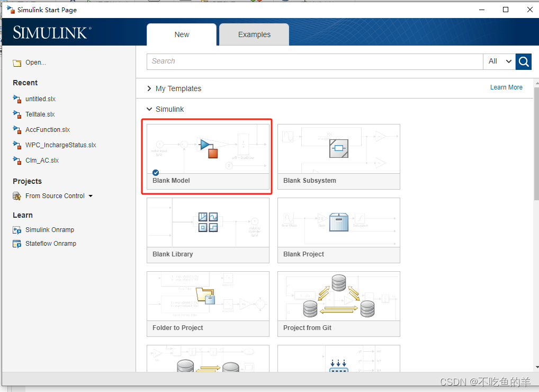Maximize the Simulink Start Page window
Viewport: 539px width, 392px height.
506,10
